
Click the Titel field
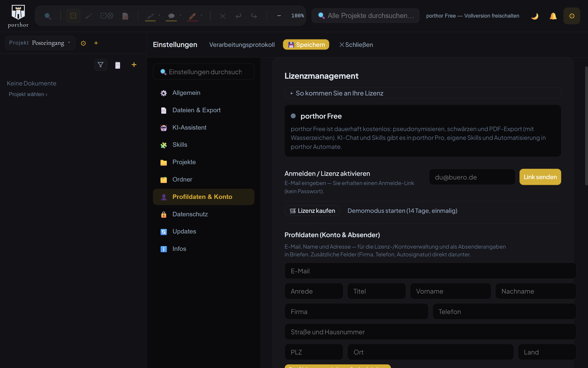[x=376, y=291]
